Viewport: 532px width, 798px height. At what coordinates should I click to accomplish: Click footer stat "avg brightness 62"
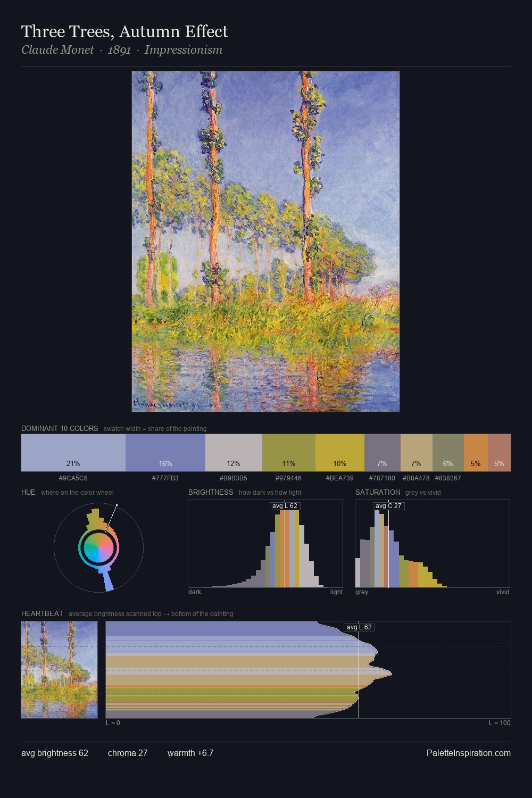click(x=55, y=753)
